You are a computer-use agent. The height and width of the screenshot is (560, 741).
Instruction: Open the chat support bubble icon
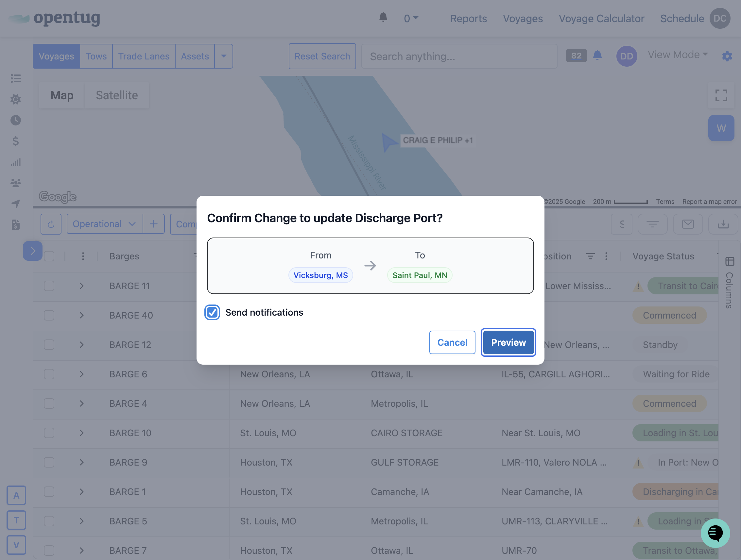pos(715,533)
